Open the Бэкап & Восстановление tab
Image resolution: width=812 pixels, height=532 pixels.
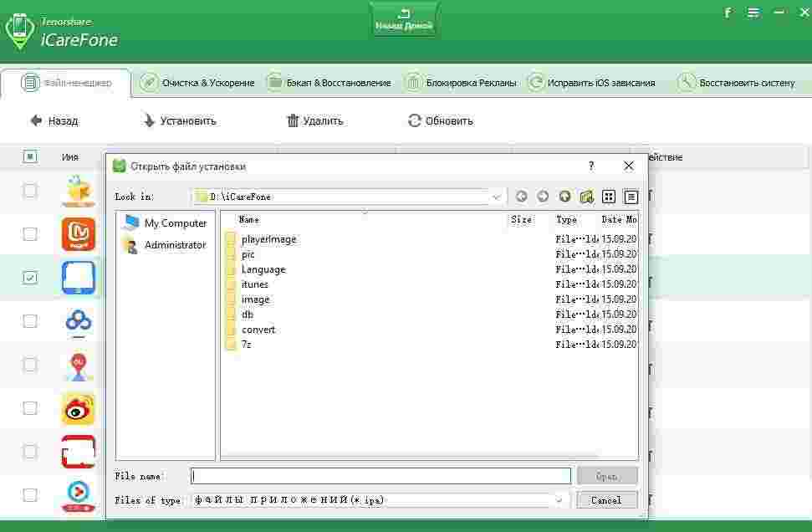329,83
